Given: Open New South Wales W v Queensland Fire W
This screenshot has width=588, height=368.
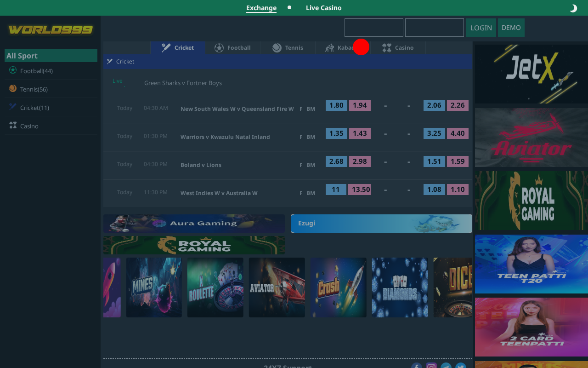Looking at the screenshot, I should (237, 109).
